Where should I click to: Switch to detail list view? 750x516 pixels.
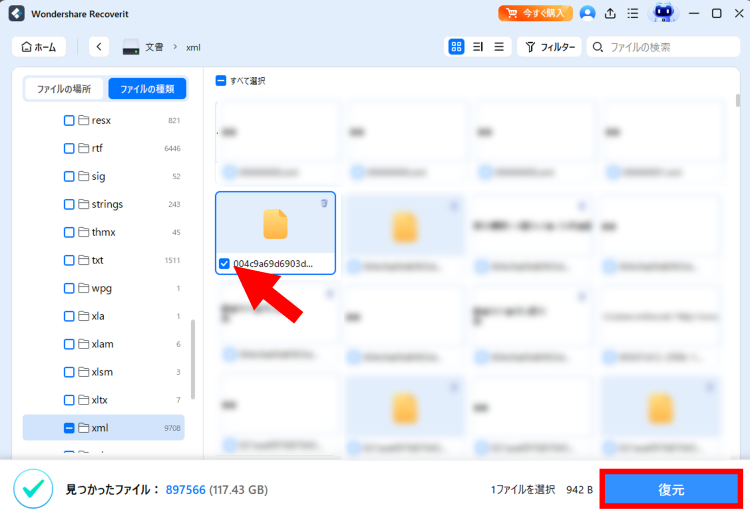tap(478, 47)
